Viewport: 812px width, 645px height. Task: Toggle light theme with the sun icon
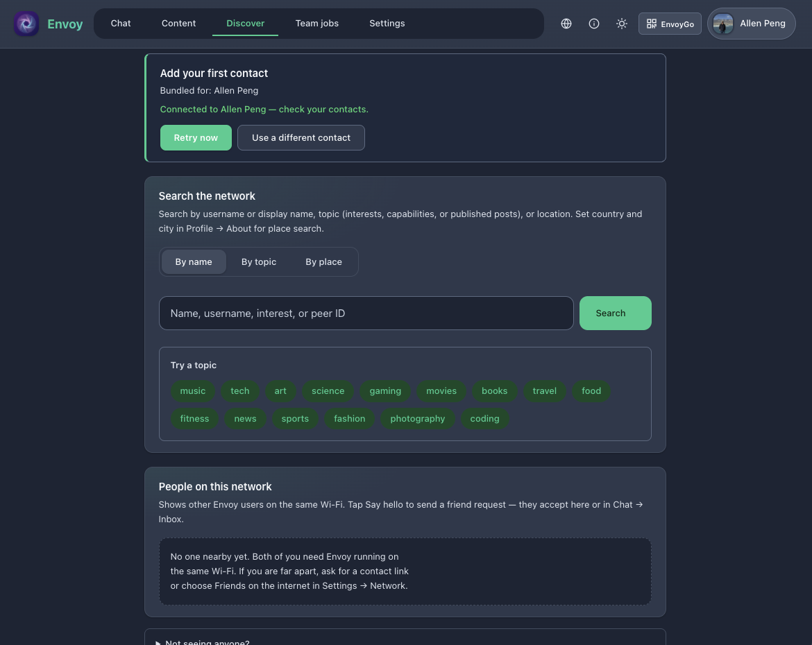pyautogui.click(x=621, y=24)
